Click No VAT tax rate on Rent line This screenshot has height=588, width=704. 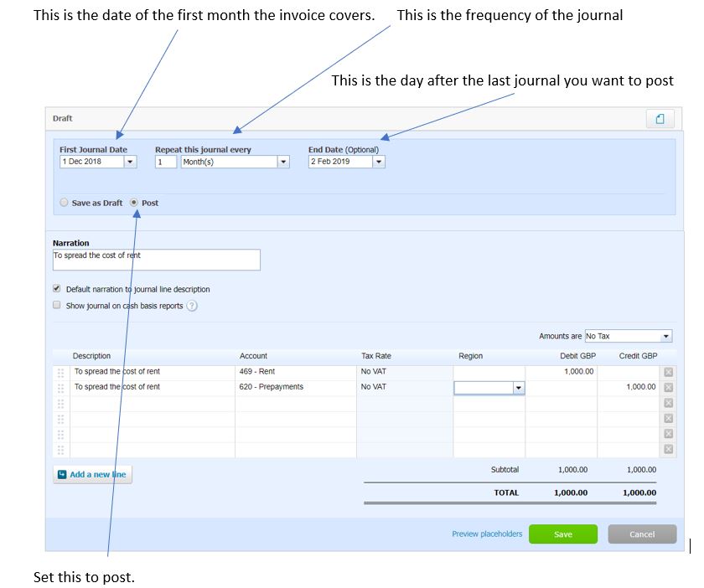click(405, 372)
